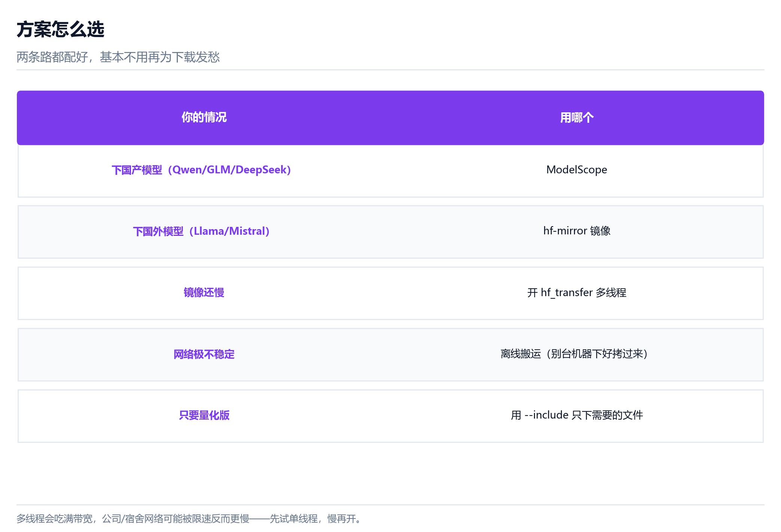Select the "ModelScope" cell
This screenshot has height=532, width=781.
577,170
